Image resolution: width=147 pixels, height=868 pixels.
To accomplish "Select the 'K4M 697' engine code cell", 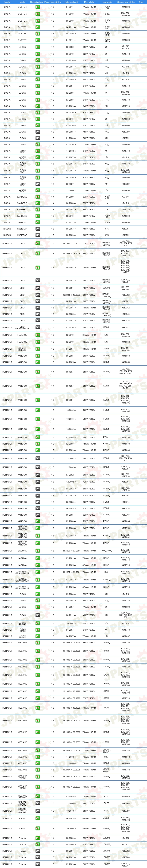I will click(125, 636).
